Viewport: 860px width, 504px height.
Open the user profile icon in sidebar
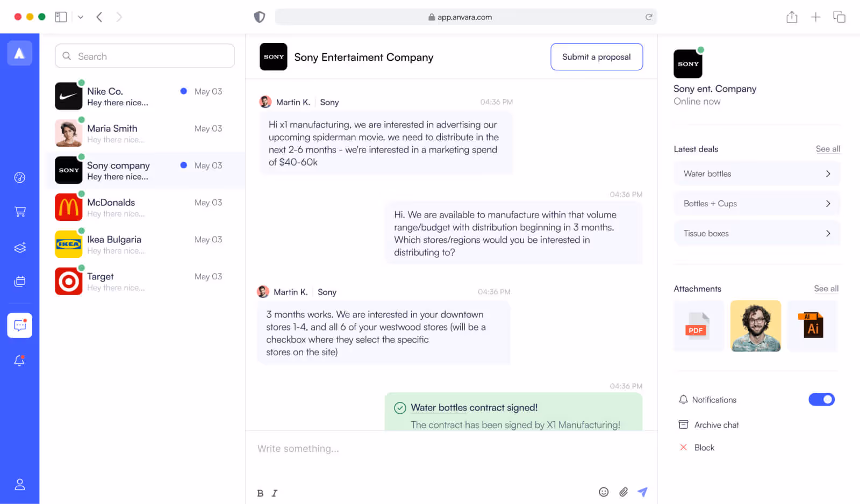coord(20,484)
